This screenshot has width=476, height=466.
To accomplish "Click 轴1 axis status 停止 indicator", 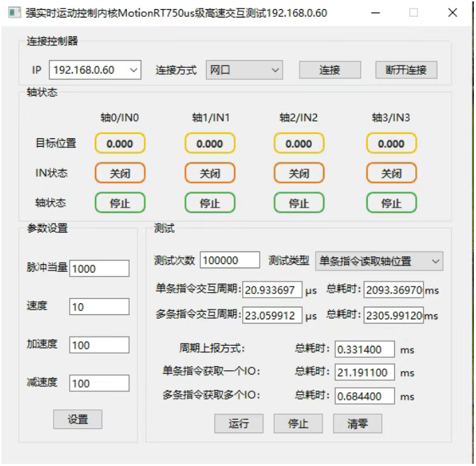I will click(x=210, y=203).
